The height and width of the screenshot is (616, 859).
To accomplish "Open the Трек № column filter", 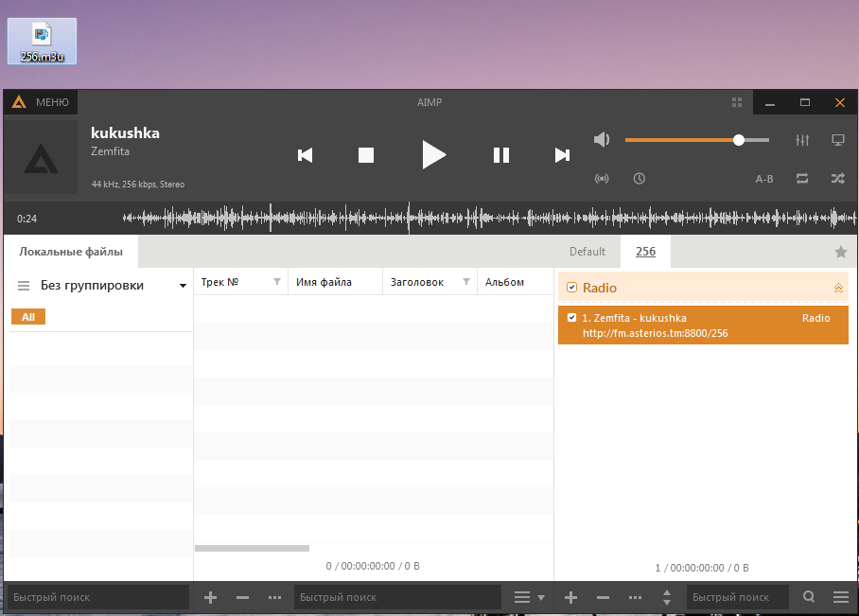I will (277, 282).
